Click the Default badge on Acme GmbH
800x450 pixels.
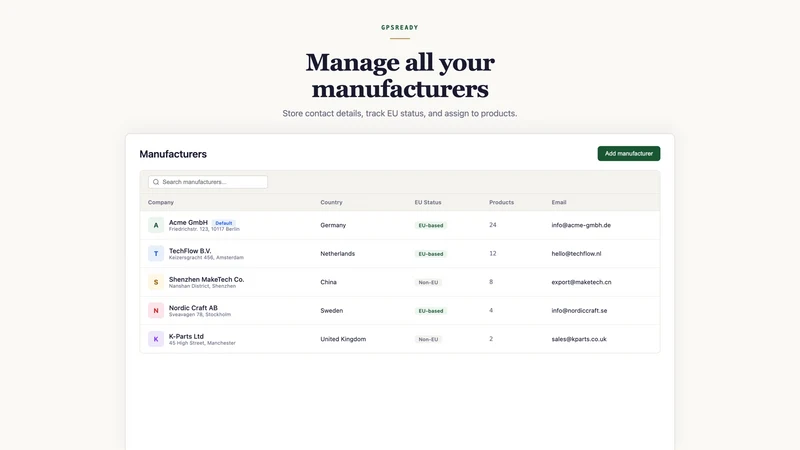[x=223, y=223]
